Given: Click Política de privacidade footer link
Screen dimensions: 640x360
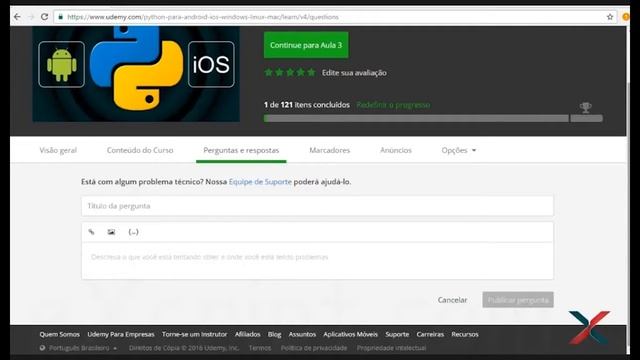Looking at the screenshot, I should [x=314, y=348].
